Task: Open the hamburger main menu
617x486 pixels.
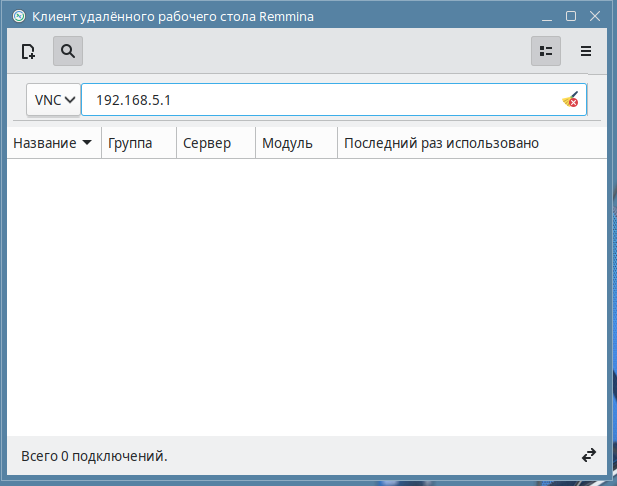Action: tap(586, 51)
